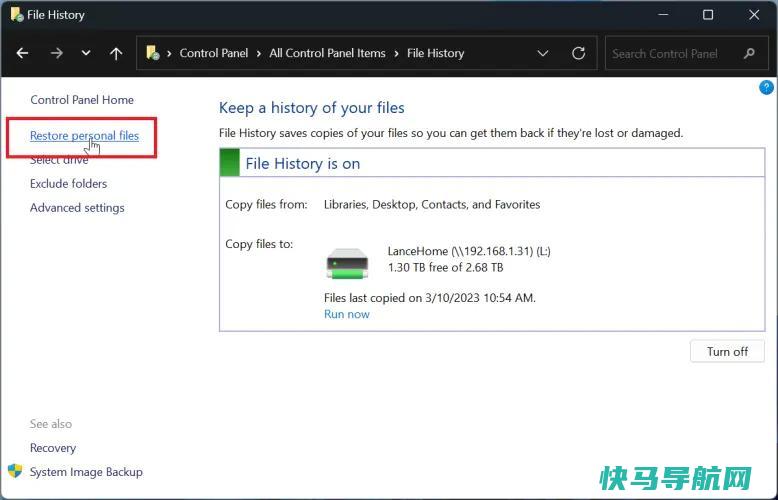Open the recent locations dropdown arrow
This screenshot has height=500, width=778.
[86, 53]
